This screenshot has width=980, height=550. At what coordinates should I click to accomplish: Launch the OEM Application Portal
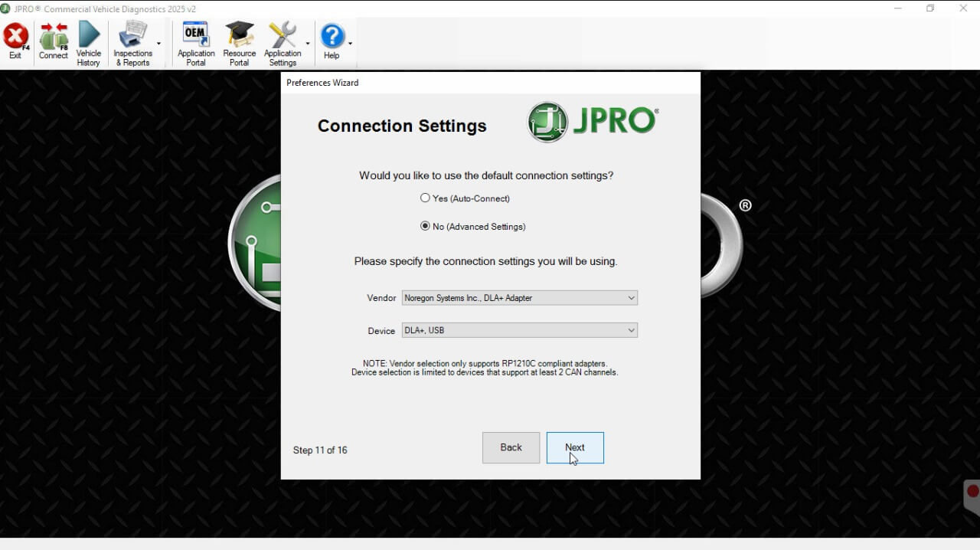pyautogui.click(x=196, y=43)
